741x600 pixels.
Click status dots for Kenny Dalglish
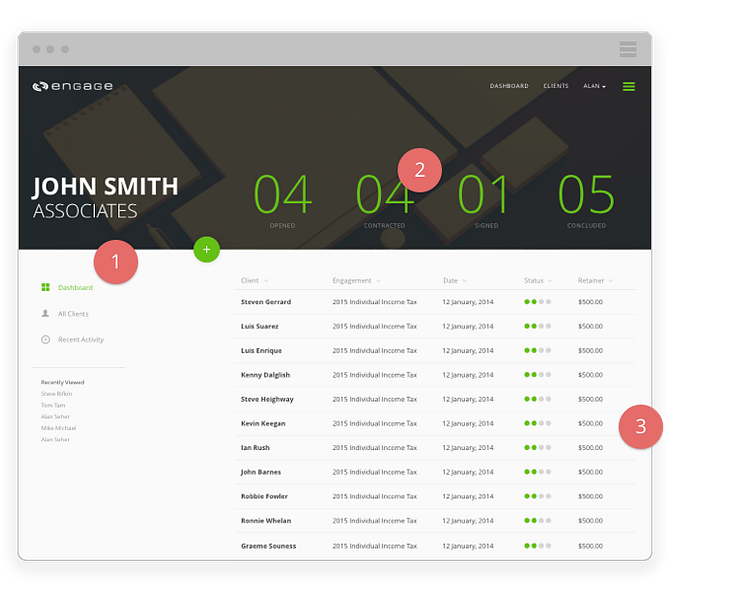(537, 375)
